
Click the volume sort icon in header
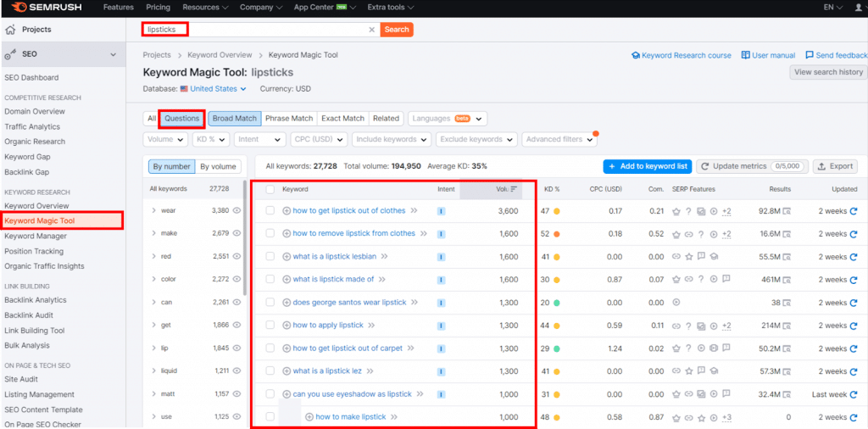click(514, 189)
